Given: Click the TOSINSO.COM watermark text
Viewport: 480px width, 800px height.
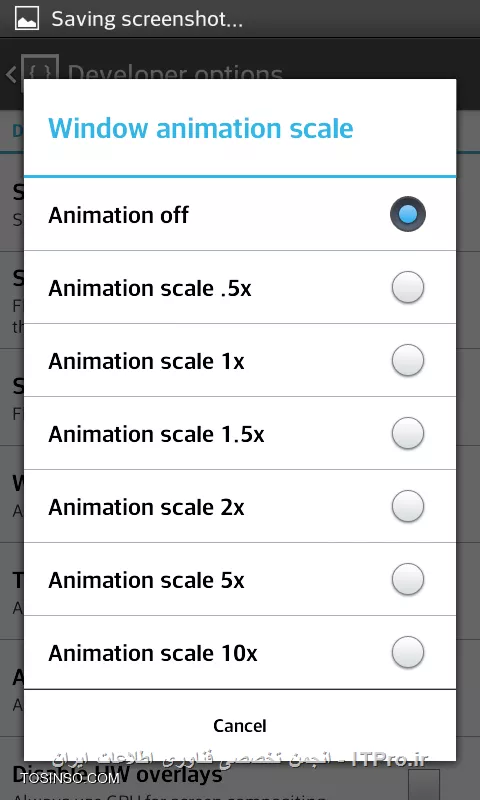Looking at the screenshot, I should coord(70,779).
